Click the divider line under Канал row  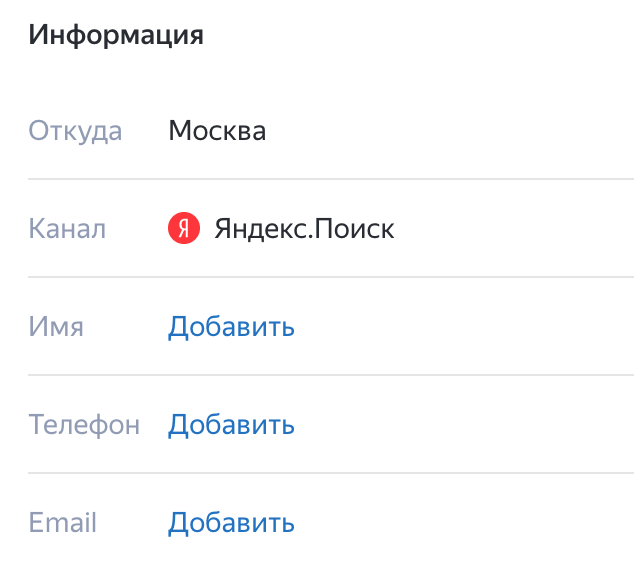point(331,277)
